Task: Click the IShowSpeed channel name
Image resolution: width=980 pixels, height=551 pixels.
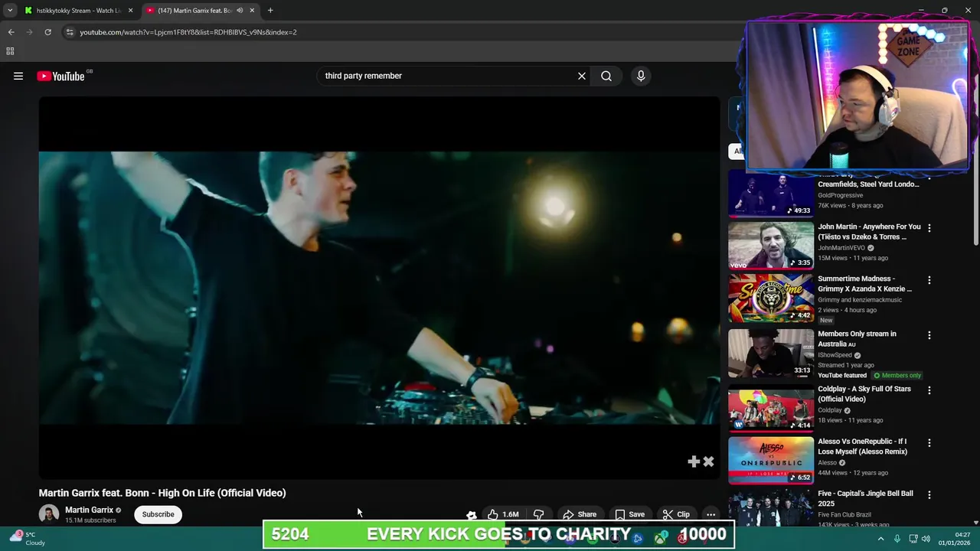Action: pos(835,355)
